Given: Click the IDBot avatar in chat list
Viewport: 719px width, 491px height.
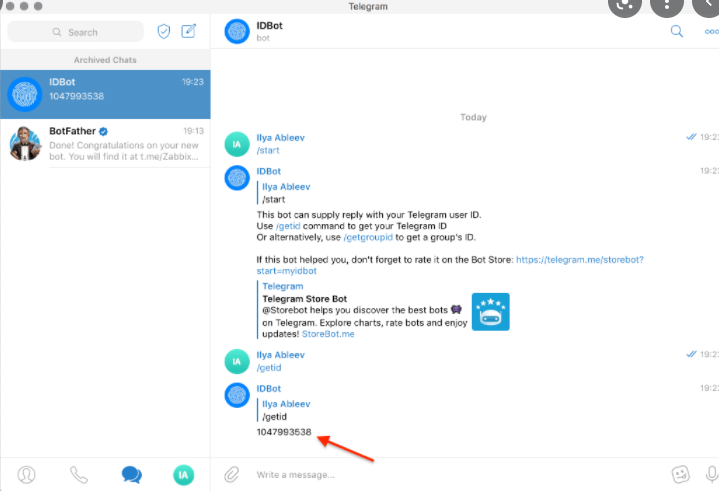Looking at the screenshot, I should tap(25, 94).
